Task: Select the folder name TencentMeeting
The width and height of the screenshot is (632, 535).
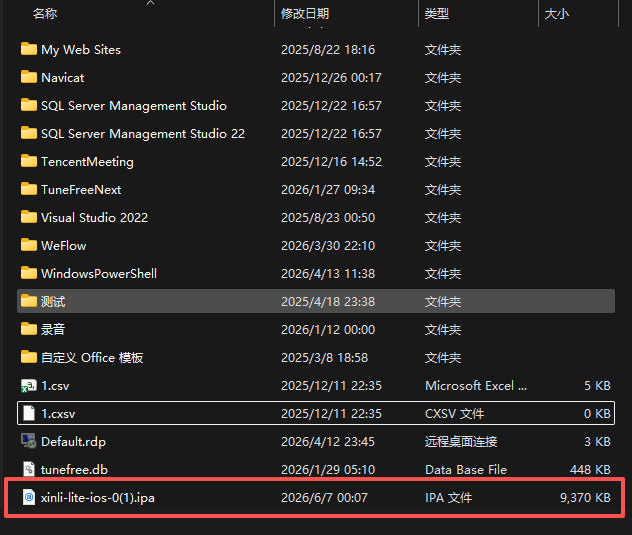Action: click(x=87, y=162)
